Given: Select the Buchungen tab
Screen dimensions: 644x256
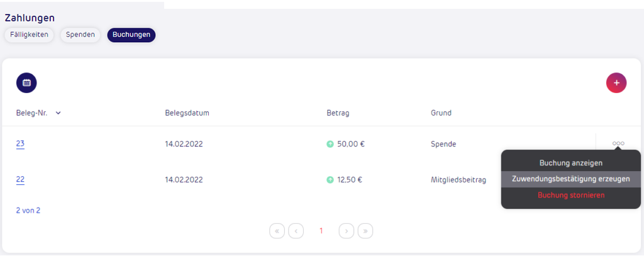Looking at the screenshot, I should (131, 35).
